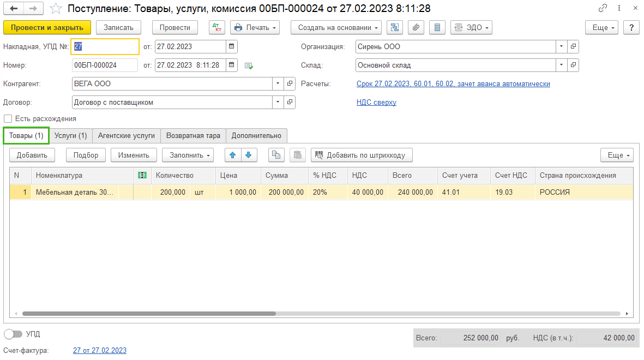644x360 pixels.
Task: Add document to favorites with star
Action: coord(56,8)
